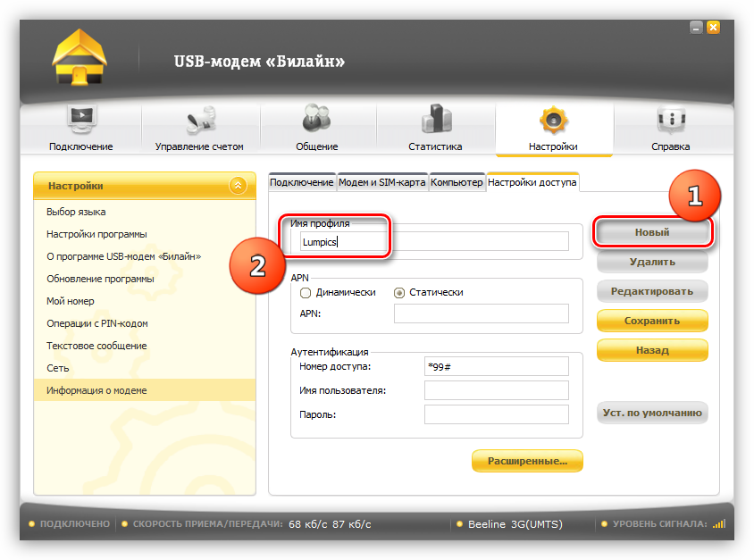
Task: Click the СКОРОСТЬ ПРИЕМА/ПЕРЕДАЧИ label
Action: tap(208, 524)
